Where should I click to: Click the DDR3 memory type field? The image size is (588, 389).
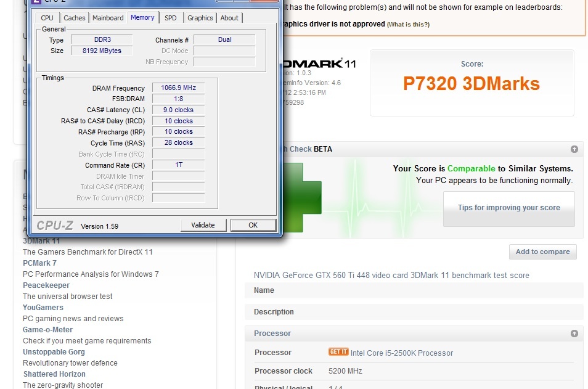click(102, 39)
